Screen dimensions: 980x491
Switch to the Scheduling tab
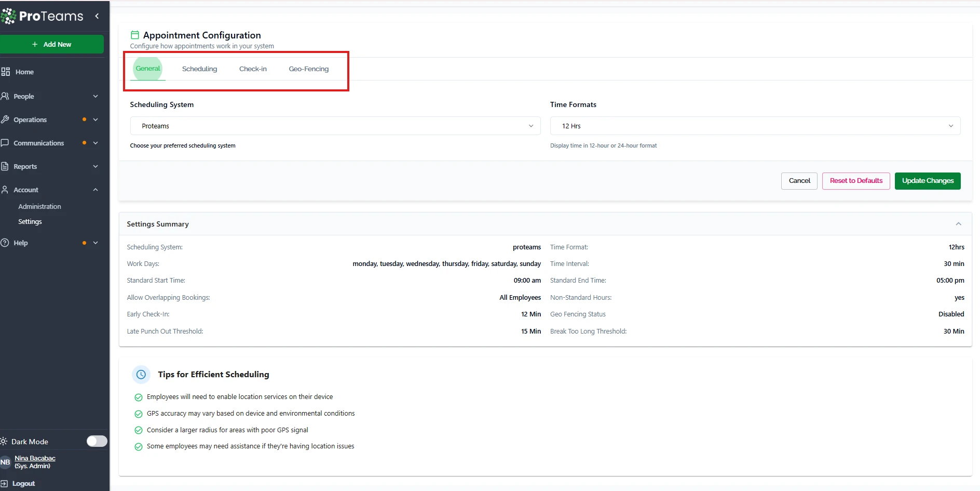click(x=199, y=69)
